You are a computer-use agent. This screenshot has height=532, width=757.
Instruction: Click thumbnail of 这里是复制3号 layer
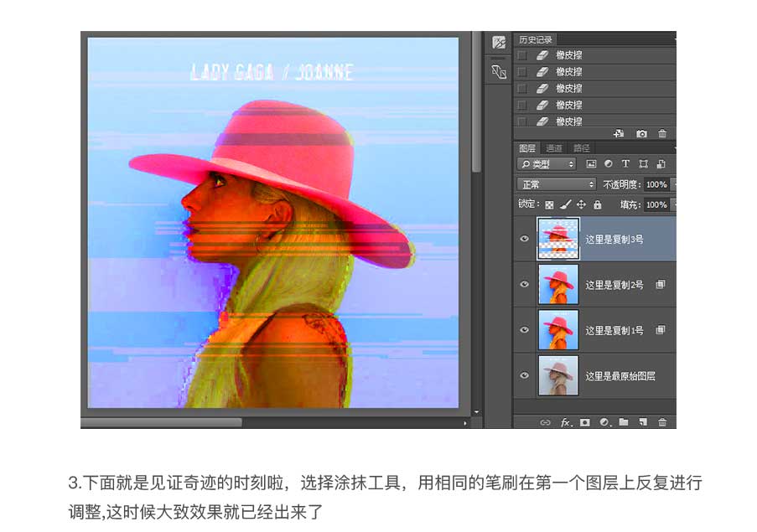click(558, 238)
